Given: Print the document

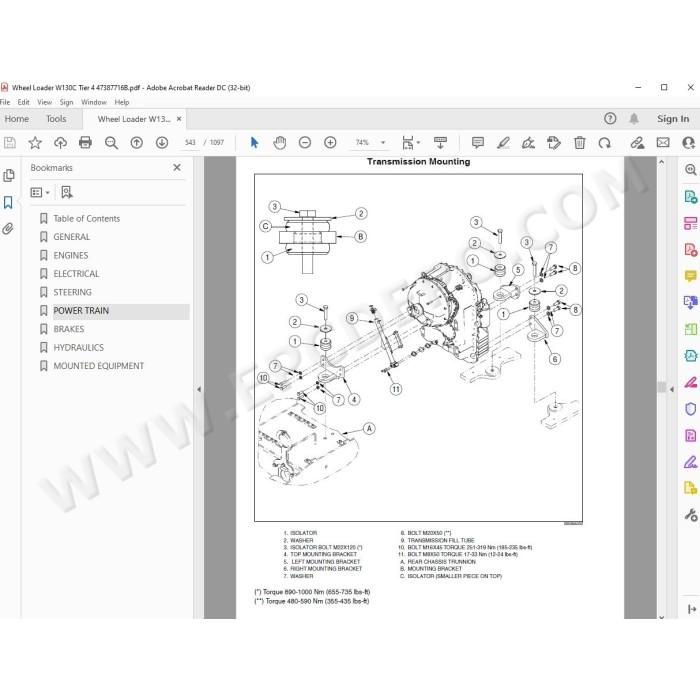Looking at the screenshot, I should click(x=85, y=143).
